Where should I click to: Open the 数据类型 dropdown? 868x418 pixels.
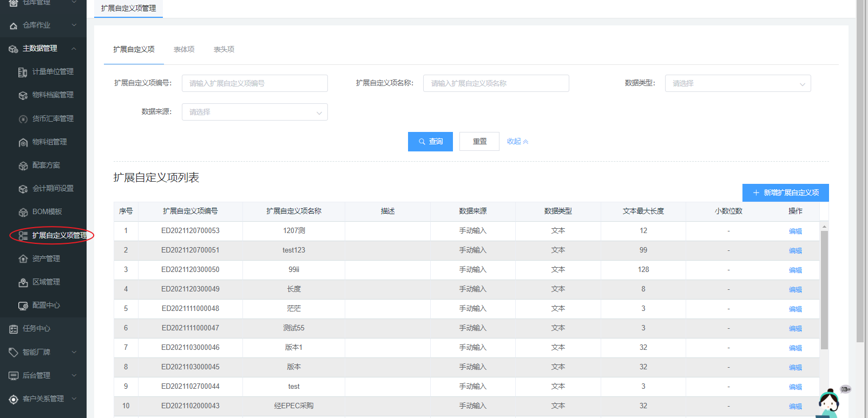tap(738, 83)
